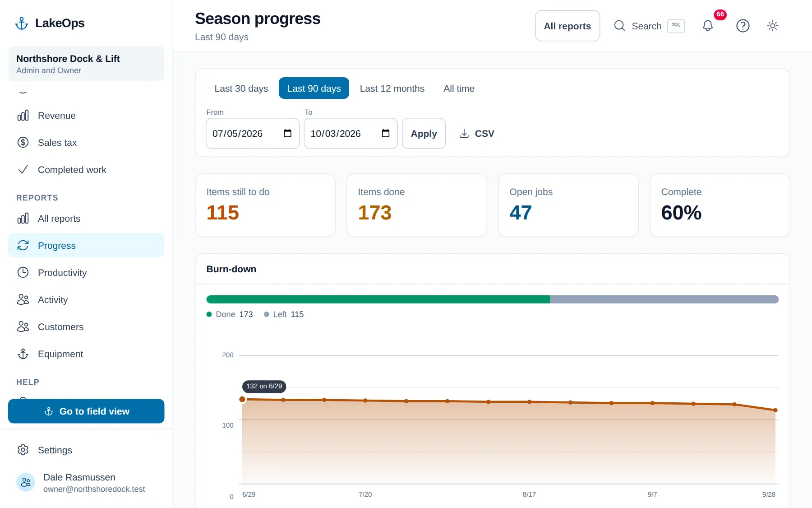Click the Search field with ⌘K hint
This screenshot has height=508, width=812.
click(649, 26)
